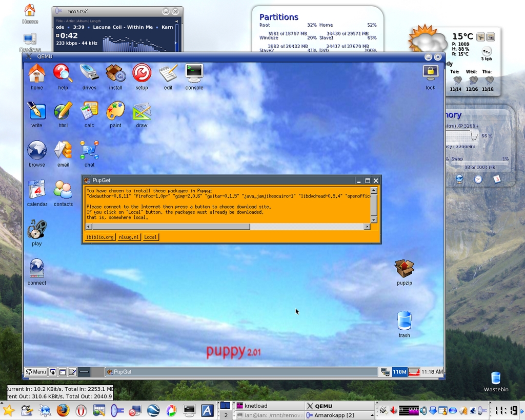
Task: Select PupGet in Puppy taskbar
Action: point(241,372)
